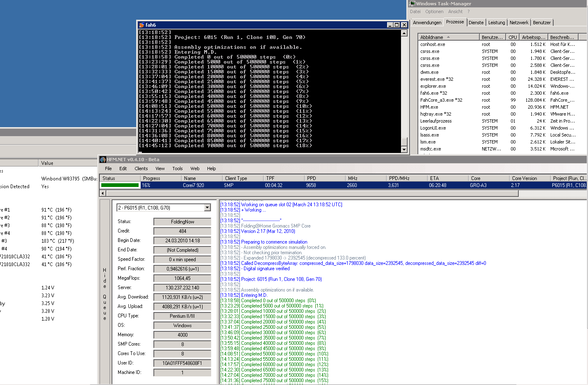Click the Value column header in Everest
The width and height of the screenshot is (588, 385).
click(x=68, y=163)
